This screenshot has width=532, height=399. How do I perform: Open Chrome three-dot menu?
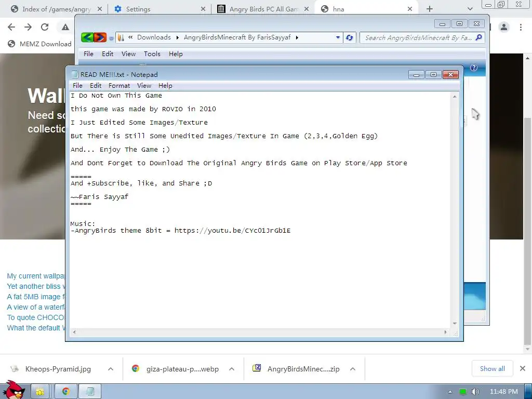pyautogui.click(x=521, y=27)
